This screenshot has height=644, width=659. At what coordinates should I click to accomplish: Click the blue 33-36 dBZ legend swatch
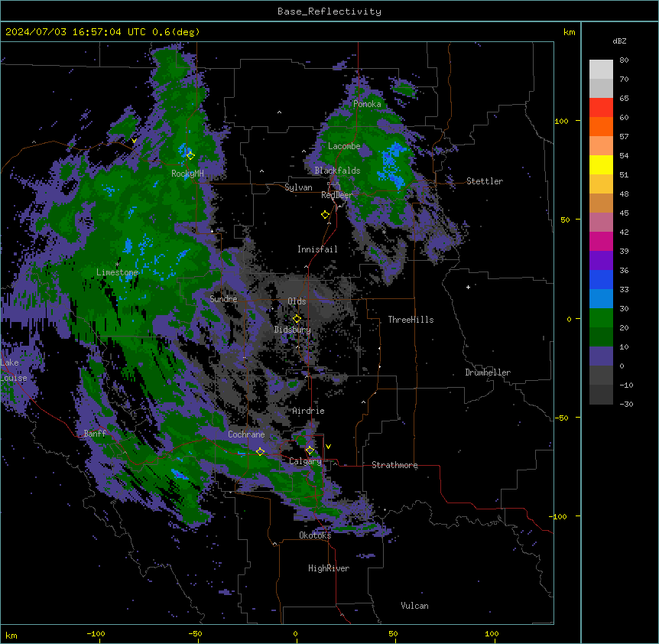(x=601, y=279)
